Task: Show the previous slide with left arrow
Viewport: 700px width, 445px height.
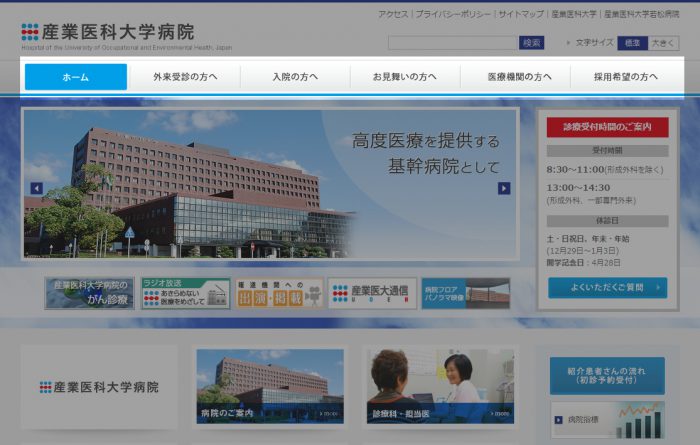Action: [37, 188]
